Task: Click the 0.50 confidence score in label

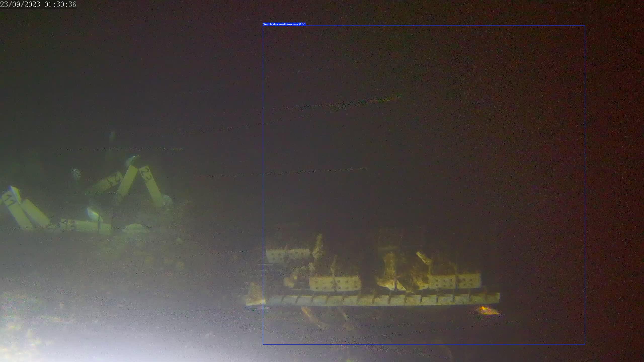Action: pyautogui.click(x=302, y=24)
